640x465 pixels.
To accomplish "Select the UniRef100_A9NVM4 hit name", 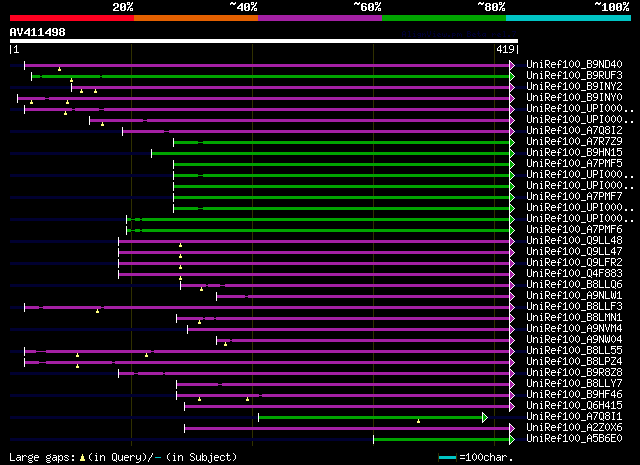I will pos(574,329).
